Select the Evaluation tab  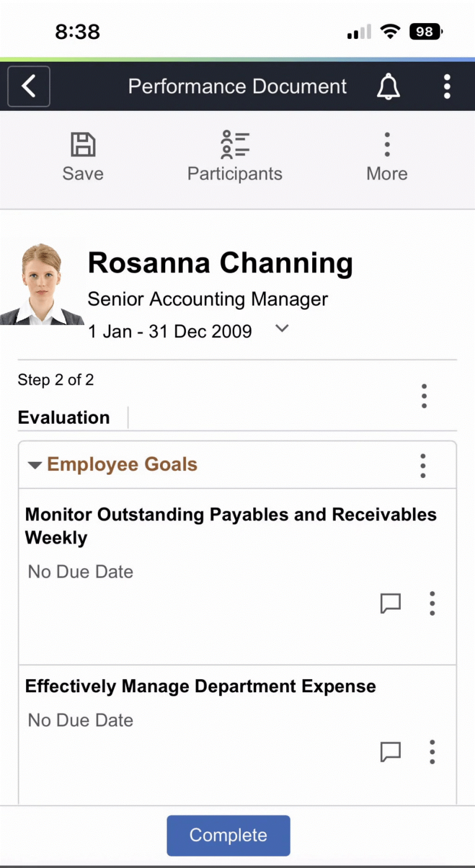coord(64,418)
